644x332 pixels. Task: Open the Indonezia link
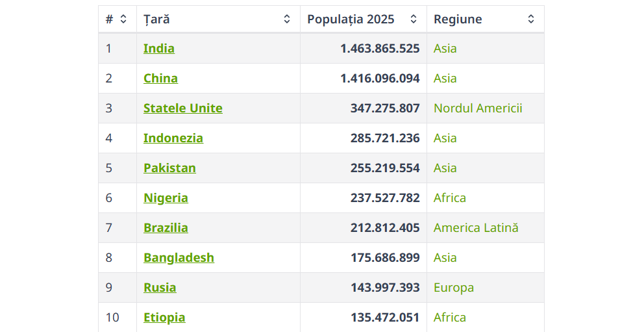(173, 138)
